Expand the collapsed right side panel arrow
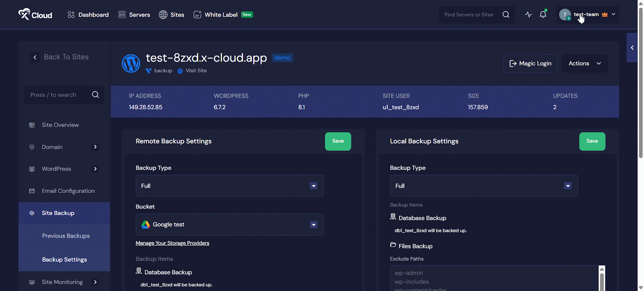This screenshot has width=644, height=291. pos(632,48)
